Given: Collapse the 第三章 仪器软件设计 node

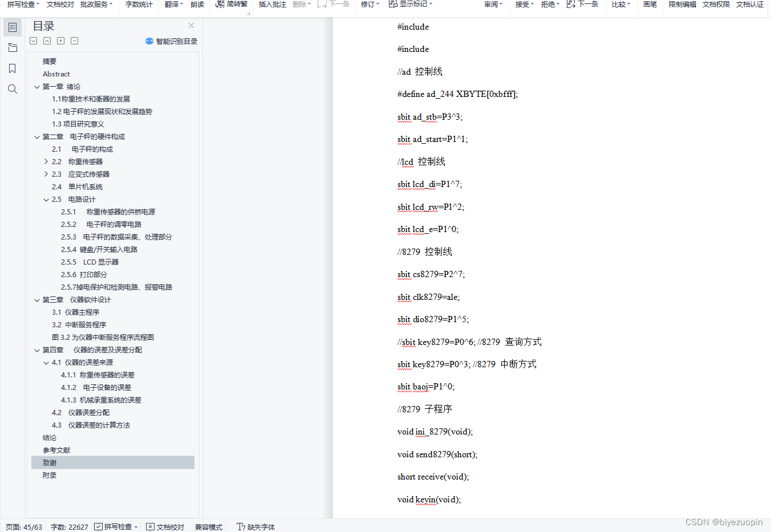Looking at the screenshot, I should 37,300.
